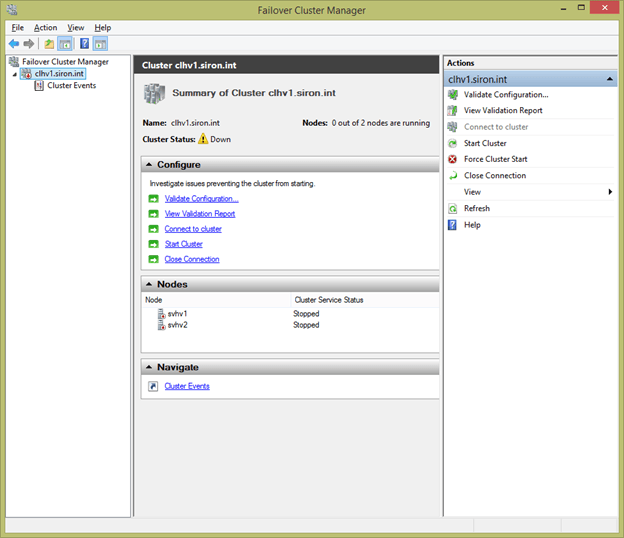
Task: Collapse the Nodes section header
Action: (x=149, y=285)
